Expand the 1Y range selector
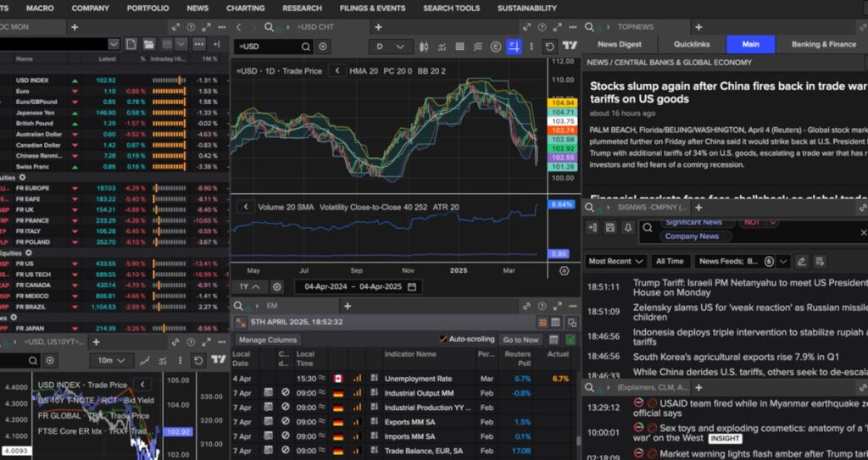868x460 pixels. pyautogui.click(x=250, y=286)
